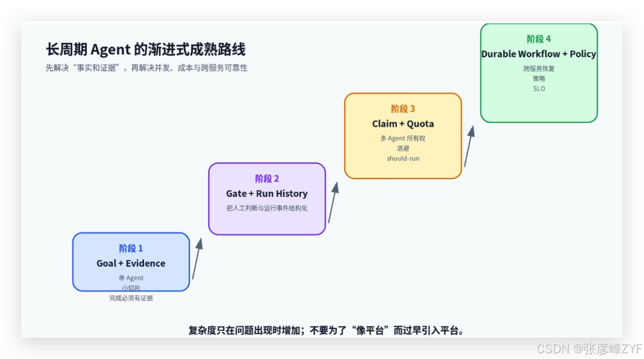Click the 阶段 4 heading label
The height and width of the screenshot is (359, 644).
(x=539, y=39)
